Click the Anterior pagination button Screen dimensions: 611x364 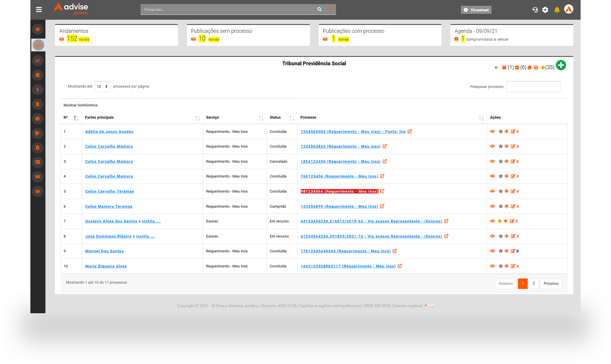506,283
